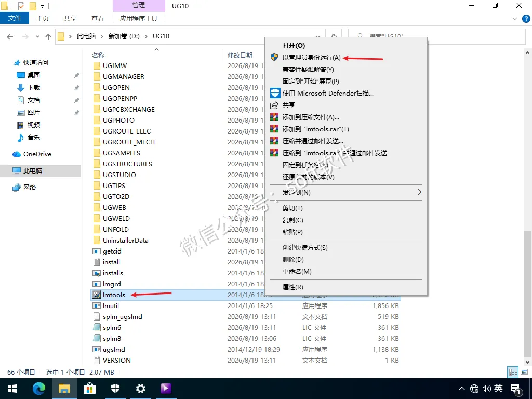Pin to Start screen from context menu
The width and height of the screenshot is (532, 399).
pos(311,81)
